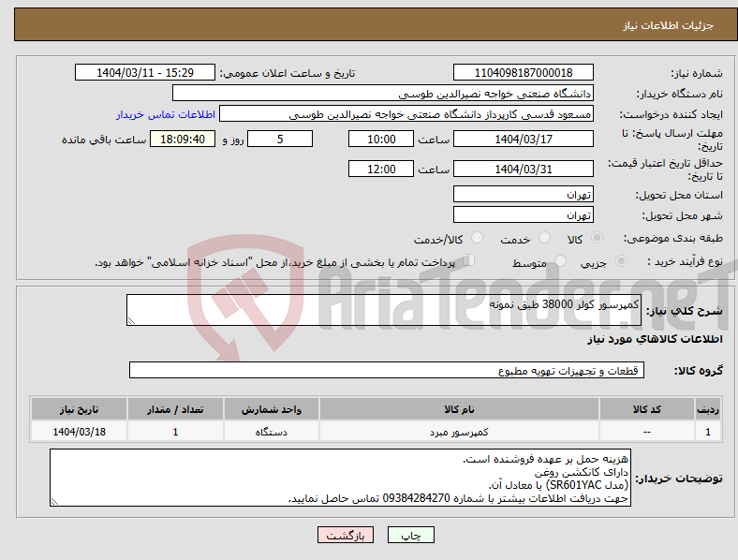Click the delivery city field تهران

click(x=523, y=214)
